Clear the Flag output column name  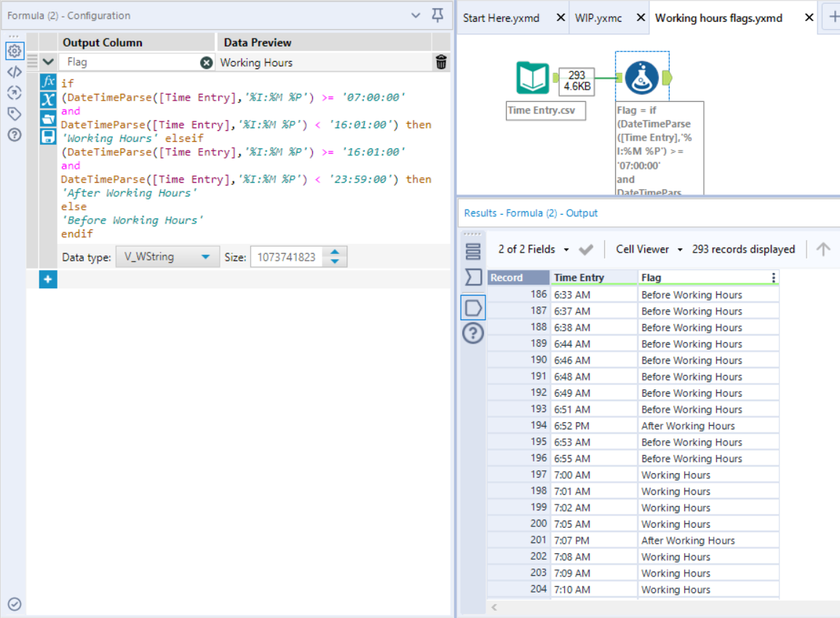click(206, 63)
